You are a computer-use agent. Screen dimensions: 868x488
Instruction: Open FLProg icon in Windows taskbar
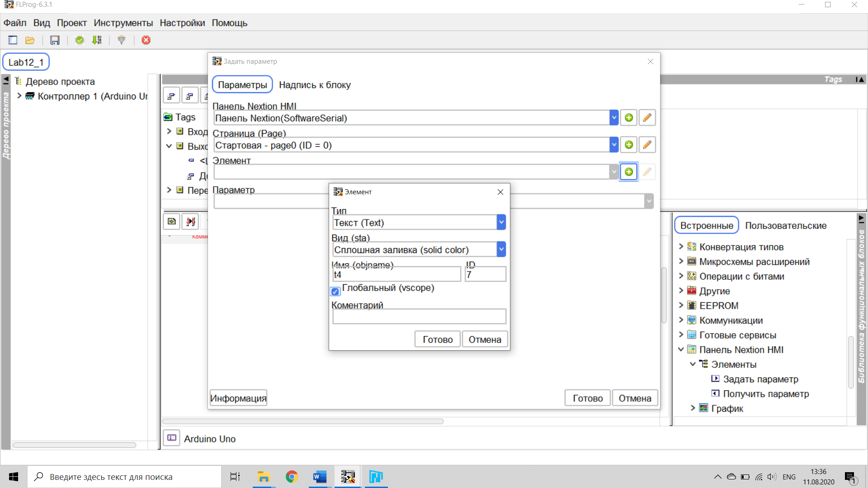coord(348,477)
